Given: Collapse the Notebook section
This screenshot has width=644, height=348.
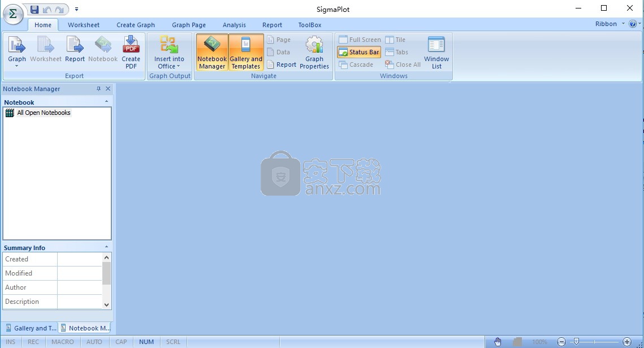Looking at the screenshot, I should click(106, 101).
